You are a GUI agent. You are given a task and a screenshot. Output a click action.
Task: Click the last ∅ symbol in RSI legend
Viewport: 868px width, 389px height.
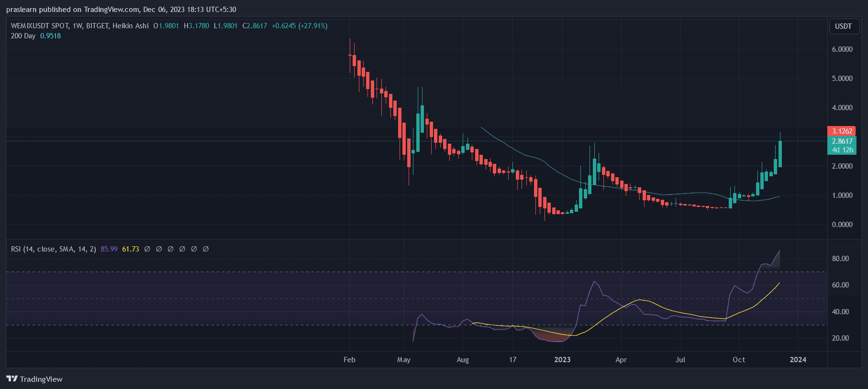click(x=206, y=249)
